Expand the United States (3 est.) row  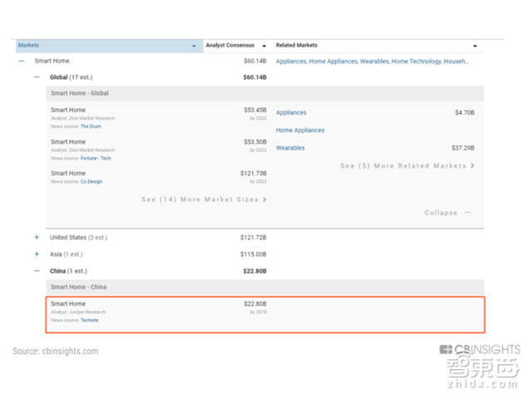[37, 238]
